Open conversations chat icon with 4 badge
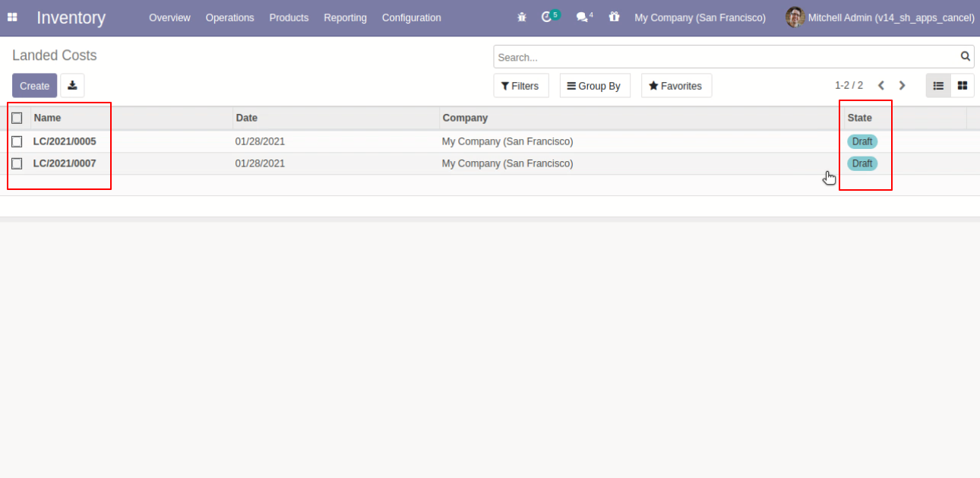980x478 pixels. tap(583, 17)
